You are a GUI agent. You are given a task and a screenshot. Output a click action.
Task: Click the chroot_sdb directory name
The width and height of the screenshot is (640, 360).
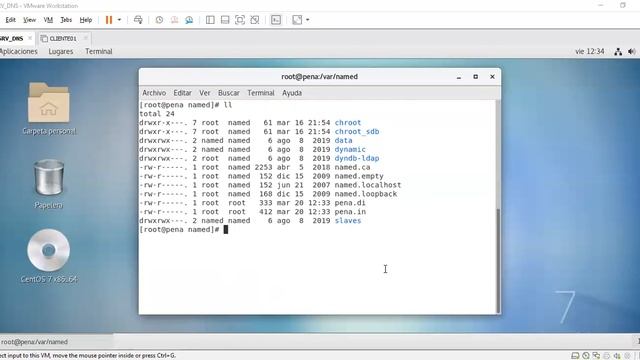(x=357, y=131)
